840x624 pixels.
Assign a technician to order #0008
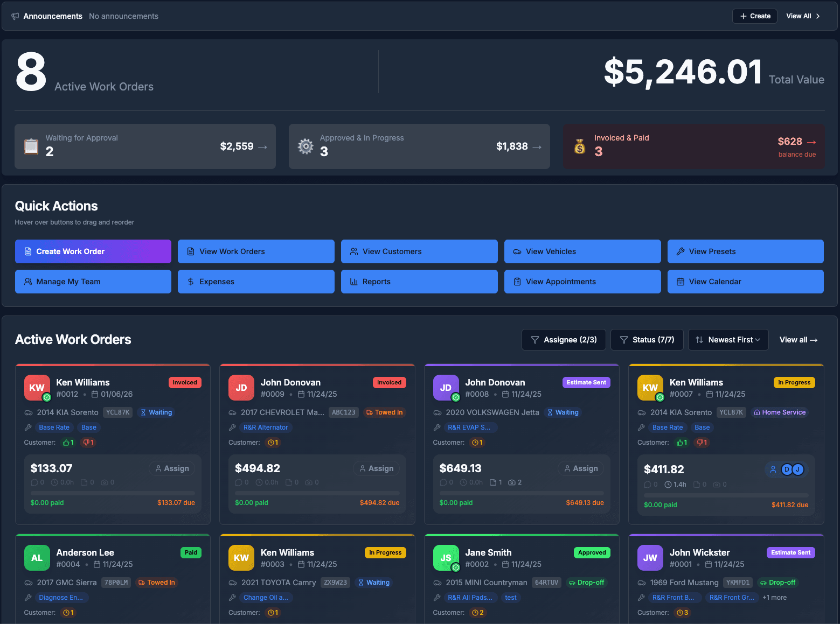581,468
